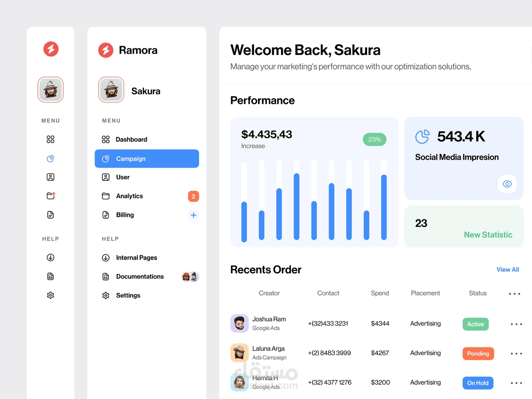The width and height of the screenshot is (532, 399).
Task: Open the actions menu for Hernita H
Action: 516,383
